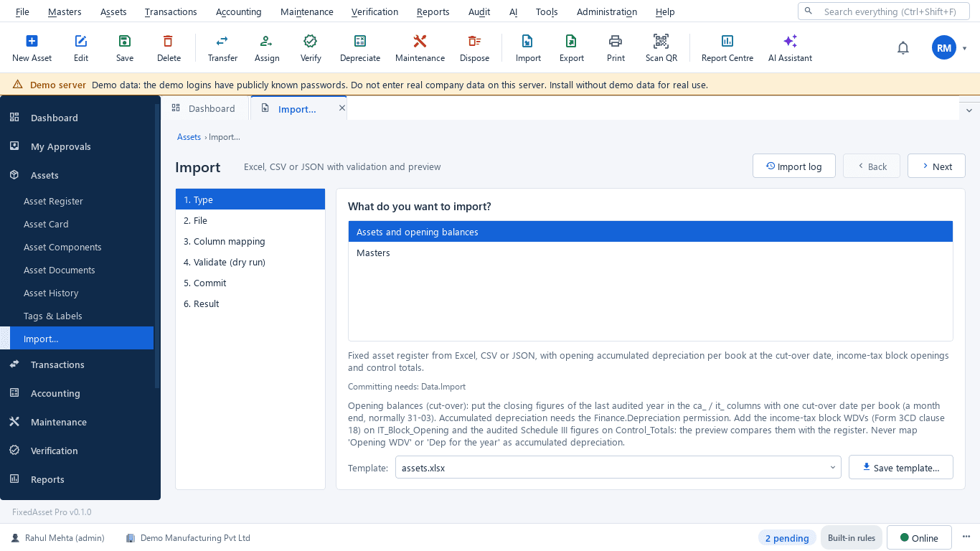Viewport: 980px width, 551px height.
Task: Open Asset Components in the sidebar
Action: (77, 247)
